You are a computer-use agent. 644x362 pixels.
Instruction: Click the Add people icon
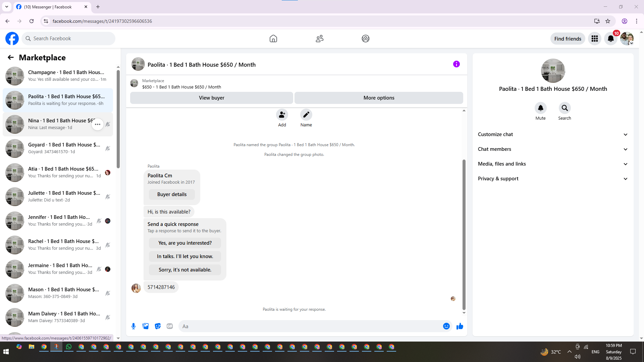point(282,115)
